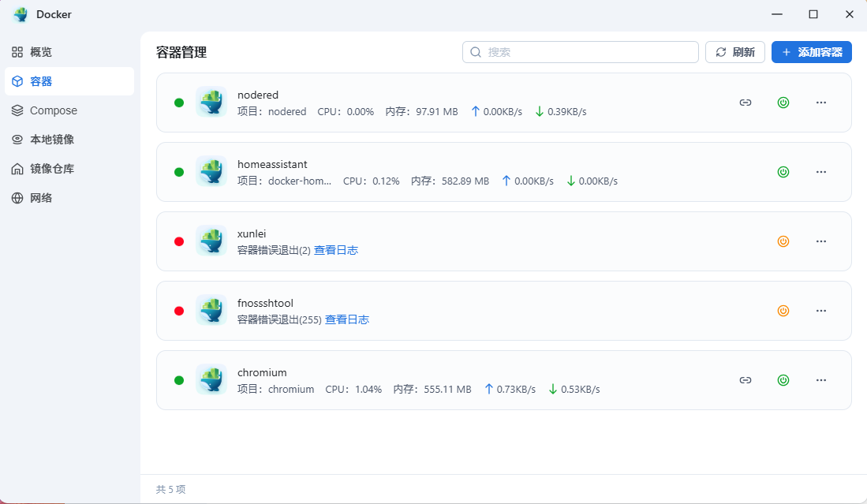The width and height of the screenshot is (867, 504).
Task: Click memory value 97.91 MB
Action: 437,112
